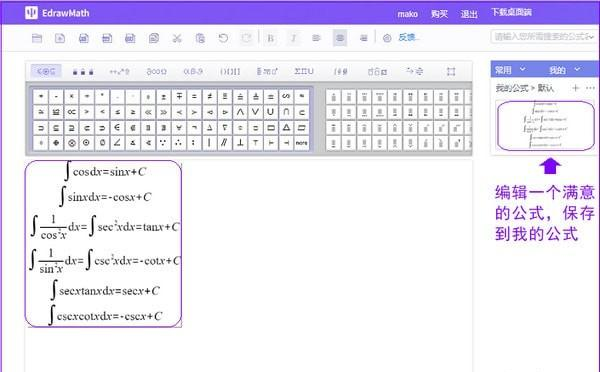Insert the much-greater-than ≫ symbol
This screenshot has width=600, height=372.
point(163,112)
